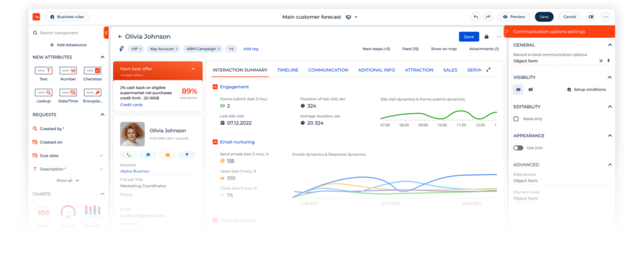Click the blue flag icon on profile card
The image size is (644, 255).
tap(187, 155)
